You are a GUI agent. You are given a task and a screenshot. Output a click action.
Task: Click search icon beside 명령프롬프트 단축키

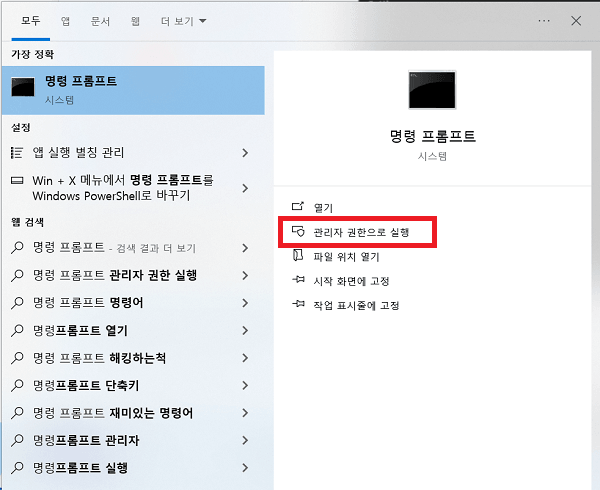[17, 386]
